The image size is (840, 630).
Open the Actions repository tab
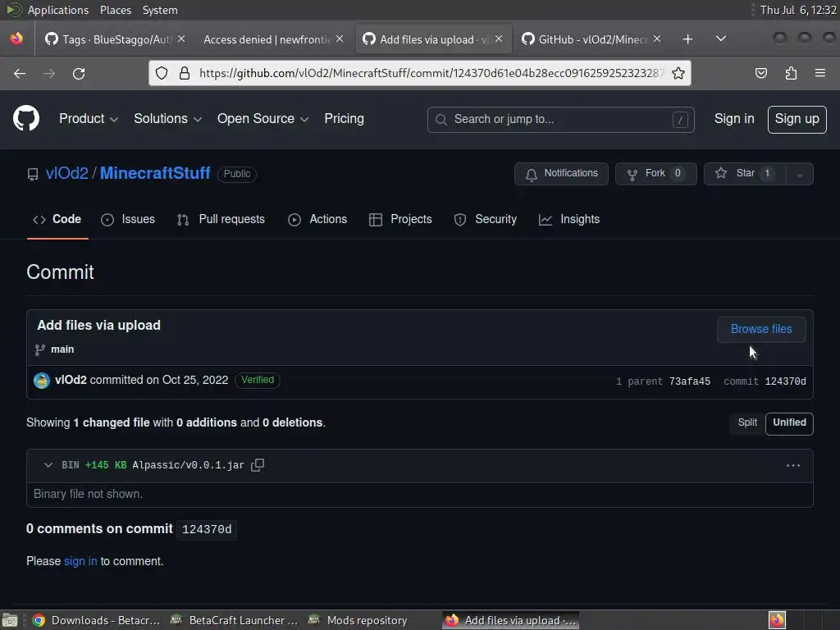coord(317,219)
